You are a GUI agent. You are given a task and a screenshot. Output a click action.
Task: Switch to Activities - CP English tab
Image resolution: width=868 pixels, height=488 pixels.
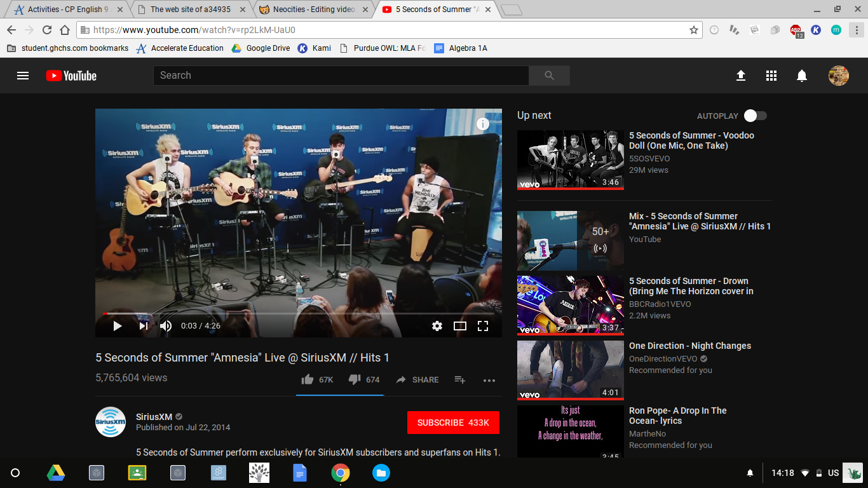tap(69, 10)
